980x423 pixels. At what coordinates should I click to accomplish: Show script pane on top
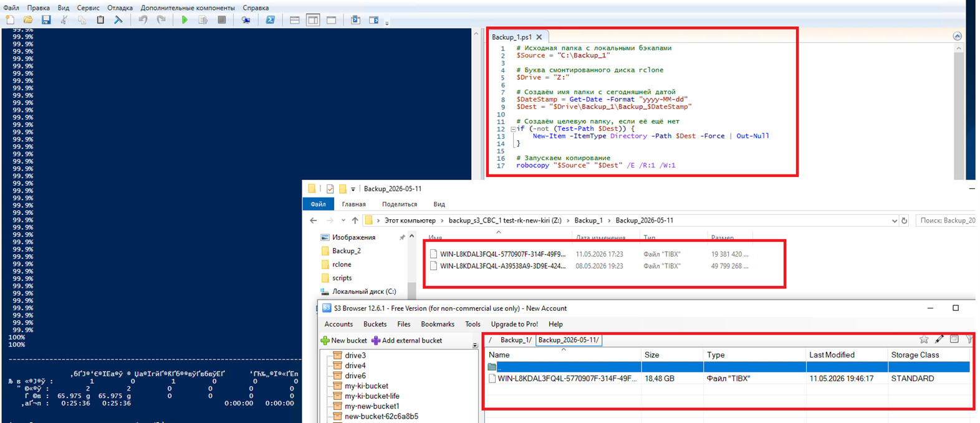pyautogui.click(x=295, y=20)
